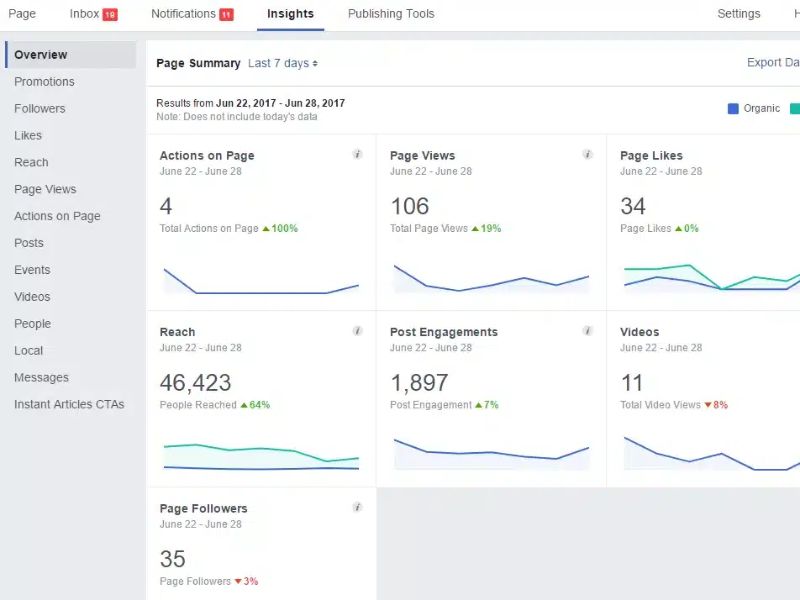Open Instant Articles CTAs in sidebar
Viewport: 800px width, 600px height.
pos(69,405)
